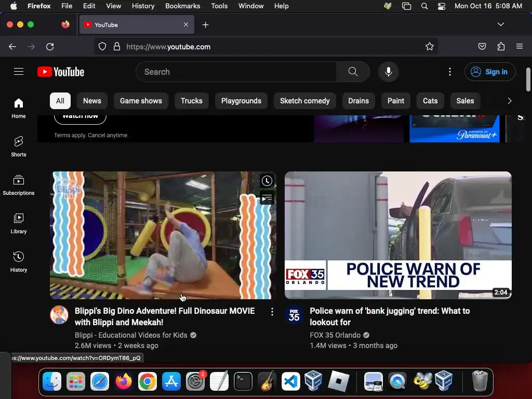Filter by Trucks chip

click(x=191, y=101)
